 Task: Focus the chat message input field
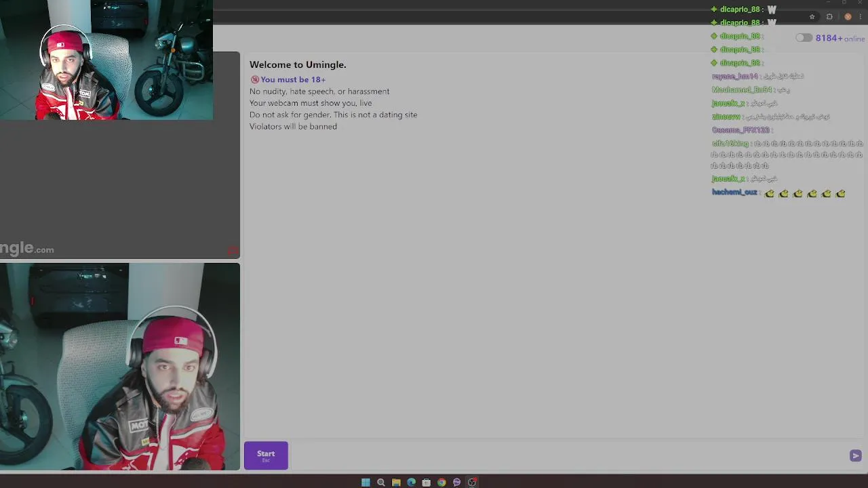[x=568, y=455]
